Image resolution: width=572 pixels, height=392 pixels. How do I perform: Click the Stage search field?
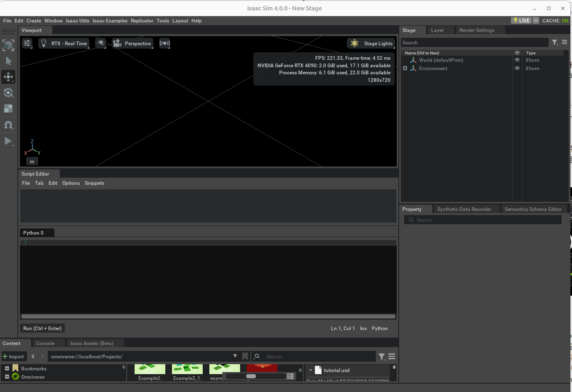pyautogui.click(x=474, y=43)
